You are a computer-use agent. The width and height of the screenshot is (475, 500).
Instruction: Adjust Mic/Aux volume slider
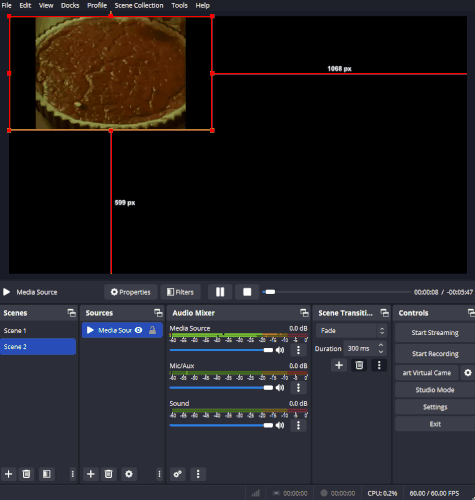point(221,388)
